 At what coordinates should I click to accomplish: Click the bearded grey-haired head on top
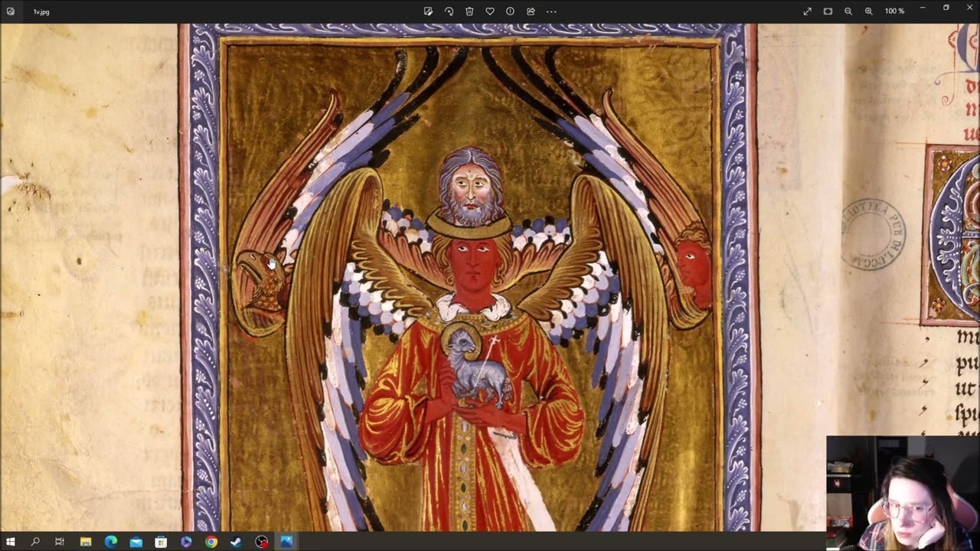click(472, 187)
